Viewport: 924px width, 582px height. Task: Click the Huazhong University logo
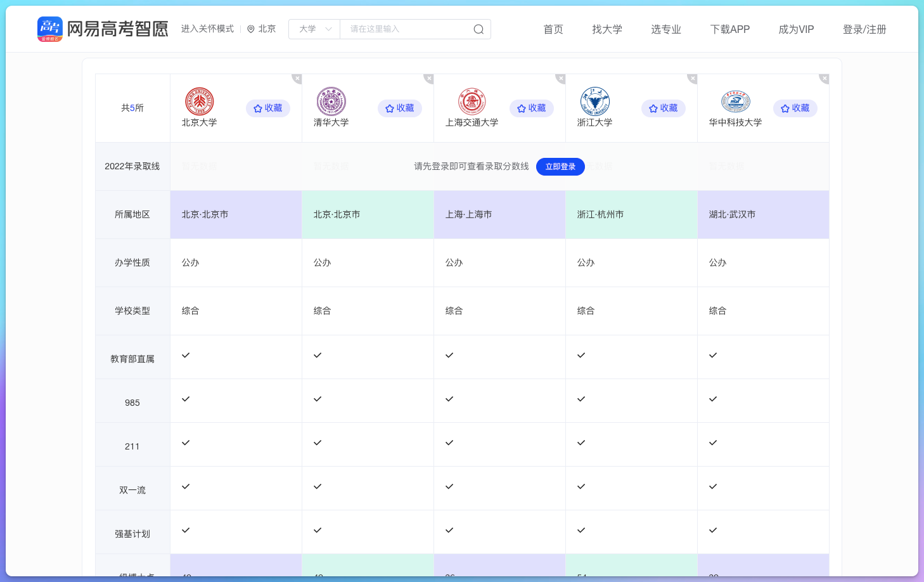(x=735, y=101)
